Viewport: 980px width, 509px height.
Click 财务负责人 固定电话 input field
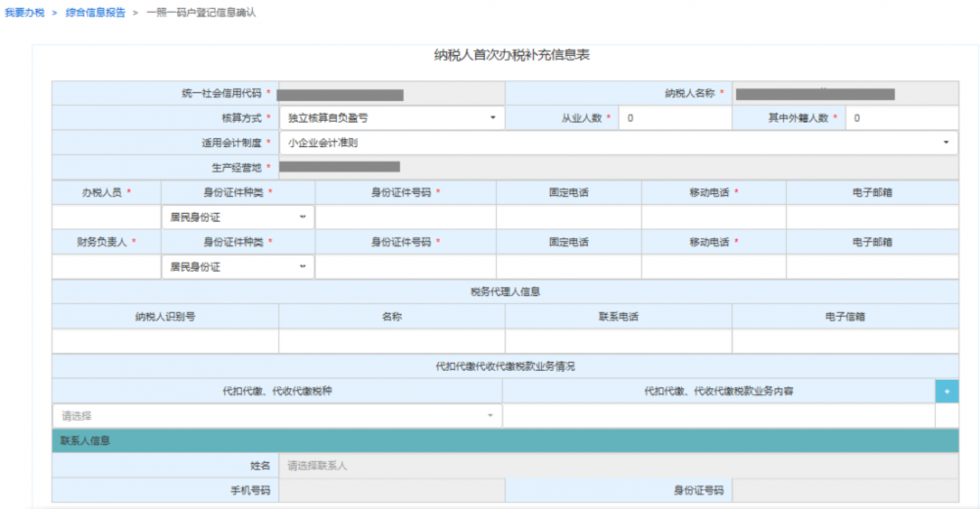[x=568, y=267]
